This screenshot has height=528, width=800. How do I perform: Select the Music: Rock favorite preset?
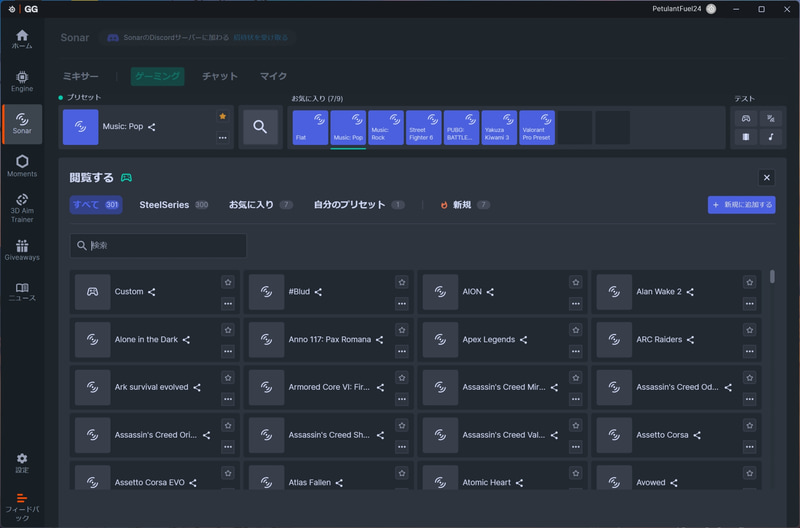point(386,128)
